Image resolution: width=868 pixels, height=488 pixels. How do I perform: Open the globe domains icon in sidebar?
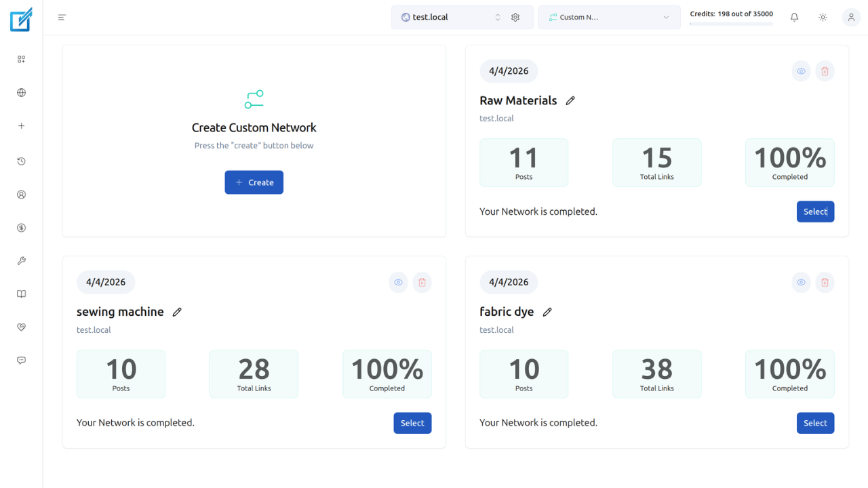click(x=21, y=92)
